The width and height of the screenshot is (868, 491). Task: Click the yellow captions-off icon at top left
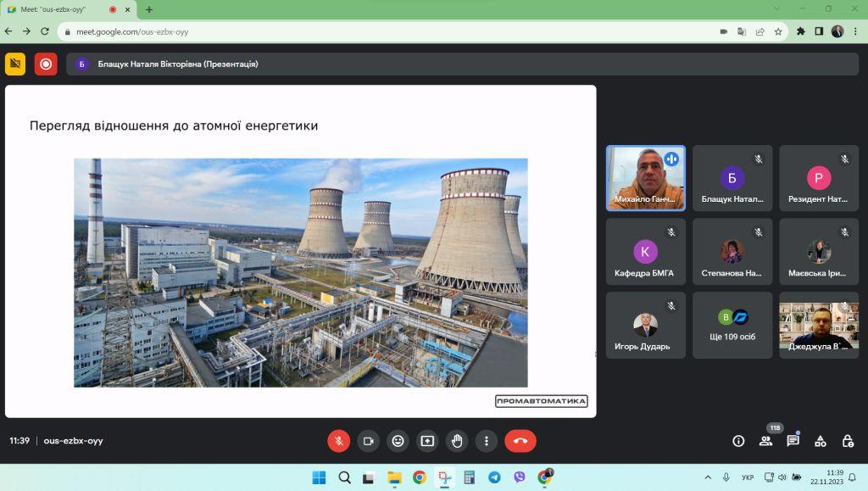pyautogui.click(x=15, y=64)
